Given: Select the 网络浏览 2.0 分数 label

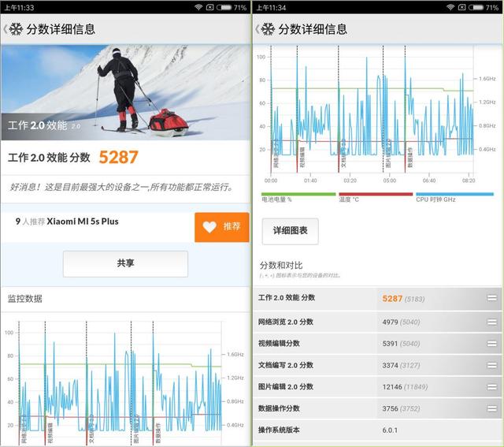Looking at the screenshot, I should click(x=286, y=322).
